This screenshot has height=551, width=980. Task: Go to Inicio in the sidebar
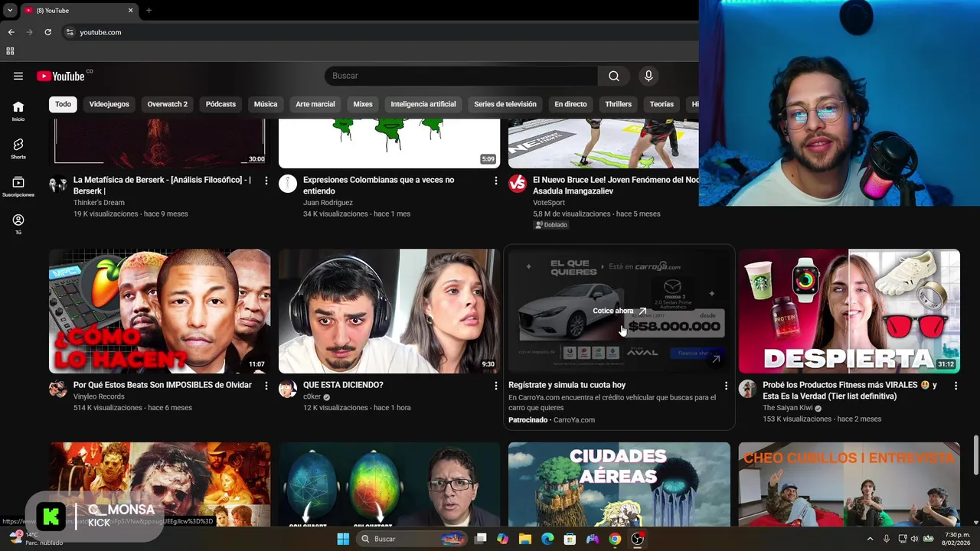click(18, 111)
